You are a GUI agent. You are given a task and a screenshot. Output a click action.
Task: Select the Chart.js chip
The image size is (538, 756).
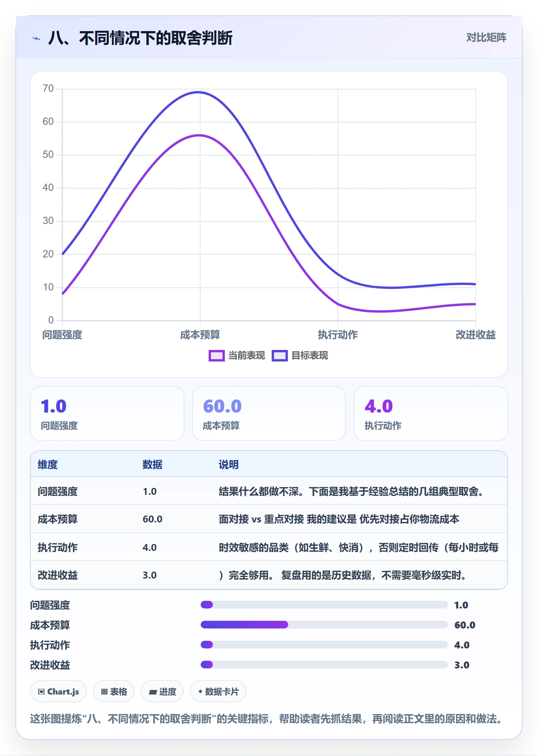pos(58,691)
